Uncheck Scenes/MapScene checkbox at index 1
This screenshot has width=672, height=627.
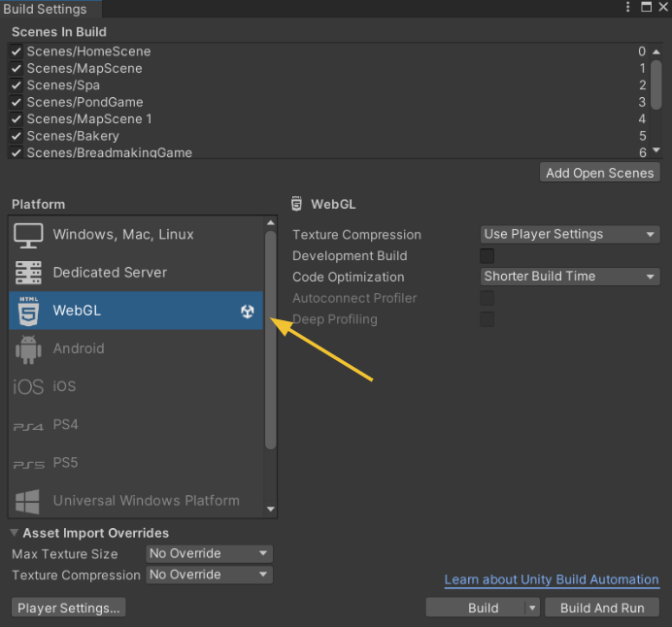pos(17,69)
